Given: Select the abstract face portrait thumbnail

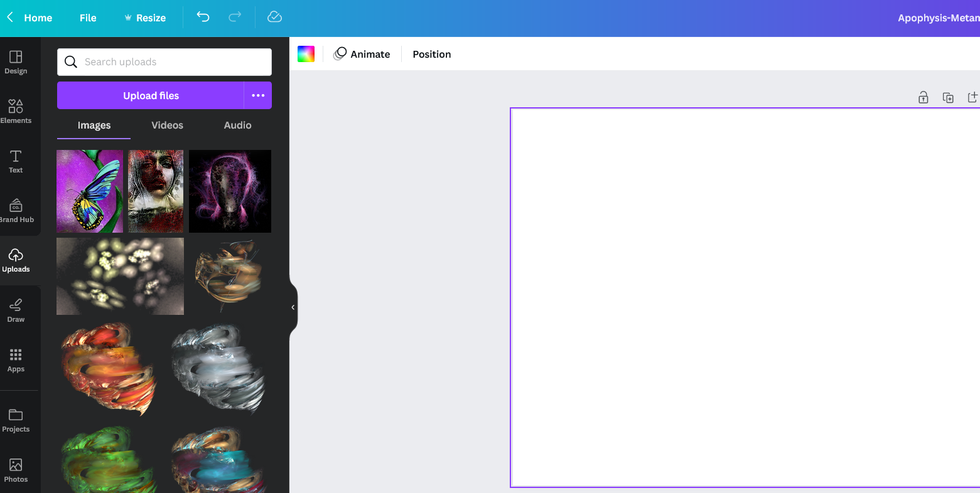Looking at the screenshot, I should point(156,191).
